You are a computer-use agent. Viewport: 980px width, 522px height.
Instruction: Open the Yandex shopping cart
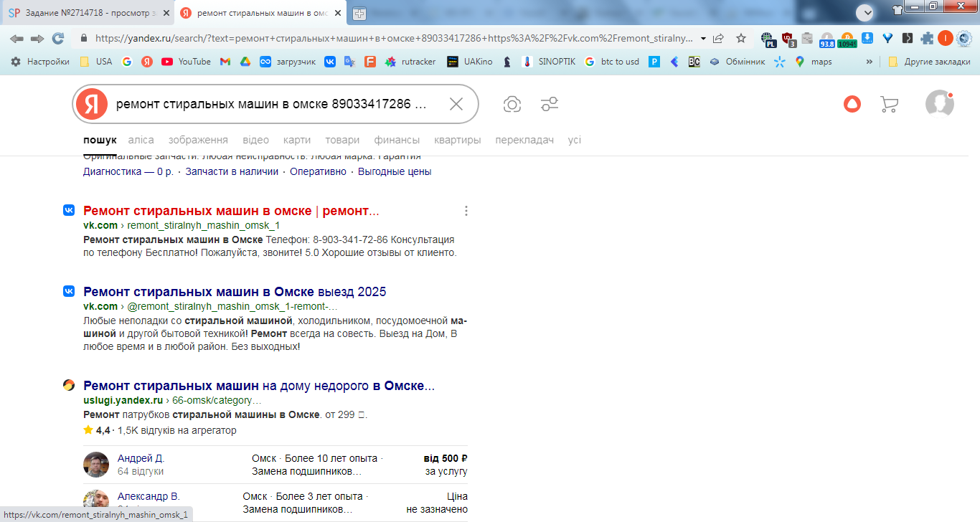tap(889, 104)
